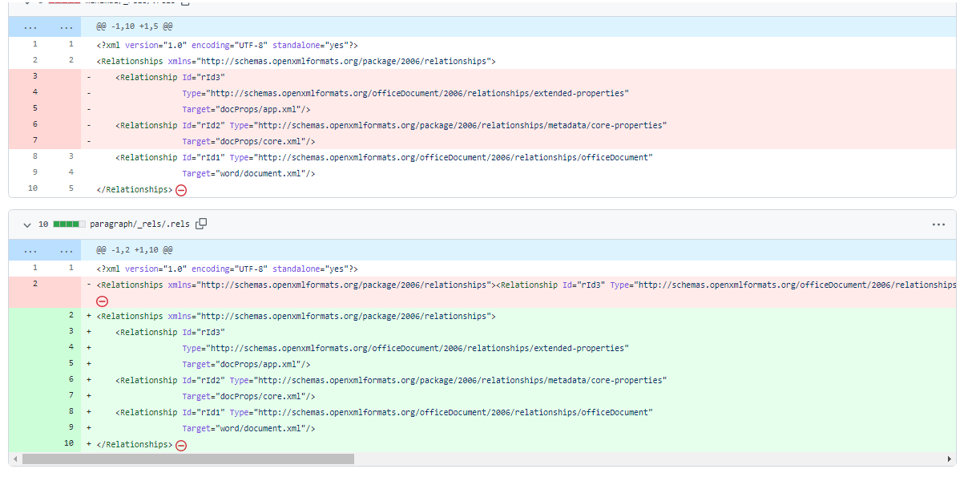Click the scrollbar left arrow

point(14,459)
